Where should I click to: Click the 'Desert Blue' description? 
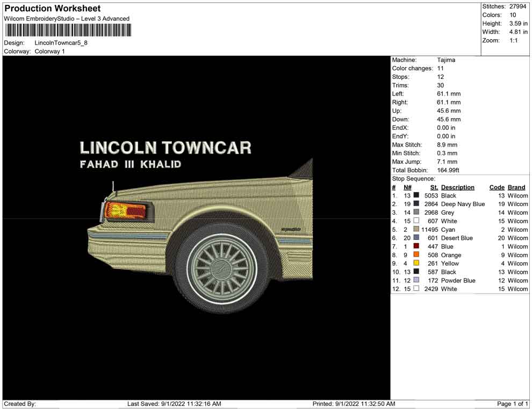click(x=457, y=238)
